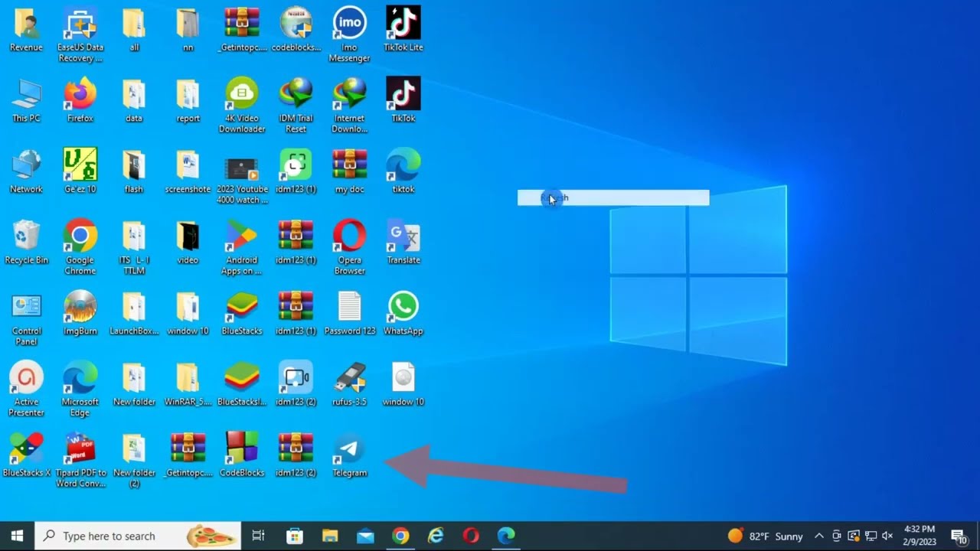980x551 pixels.
Task: Launch EaseUS Data Recovery
Action: click(x=80, y=35)
